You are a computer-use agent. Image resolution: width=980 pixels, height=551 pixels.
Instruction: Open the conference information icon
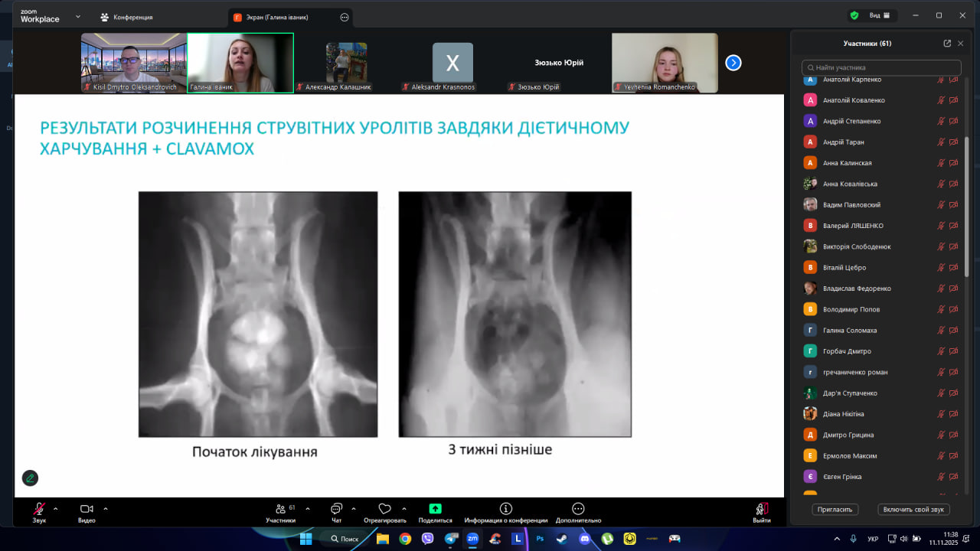pyautogui.click(x=505, y=509)
